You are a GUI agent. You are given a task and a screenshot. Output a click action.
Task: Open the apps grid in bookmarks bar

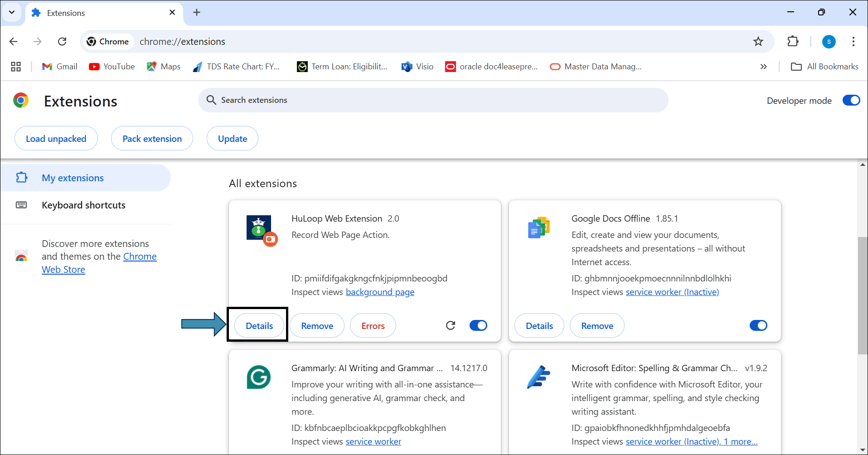16,67
